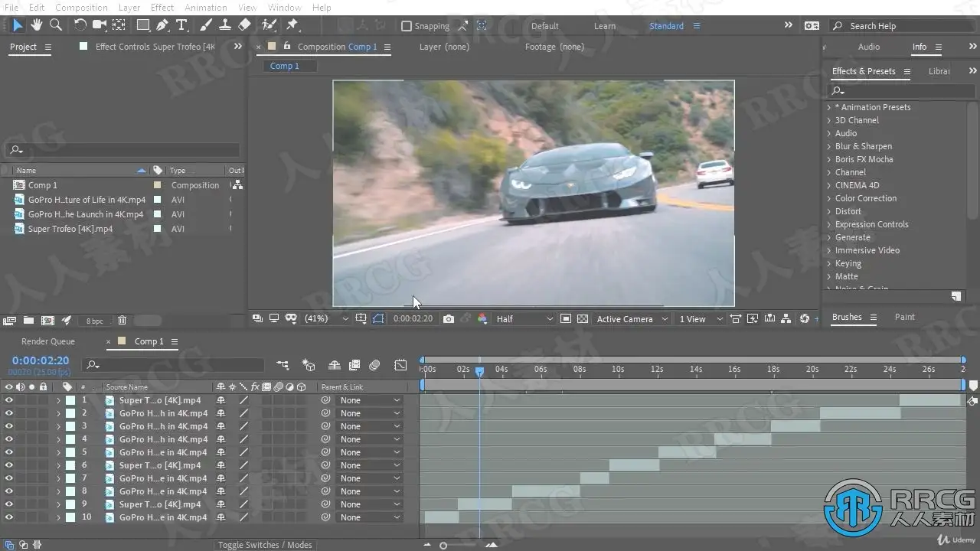
Task: Open the Active Camera dropdown
Action: tap(632, 318)
